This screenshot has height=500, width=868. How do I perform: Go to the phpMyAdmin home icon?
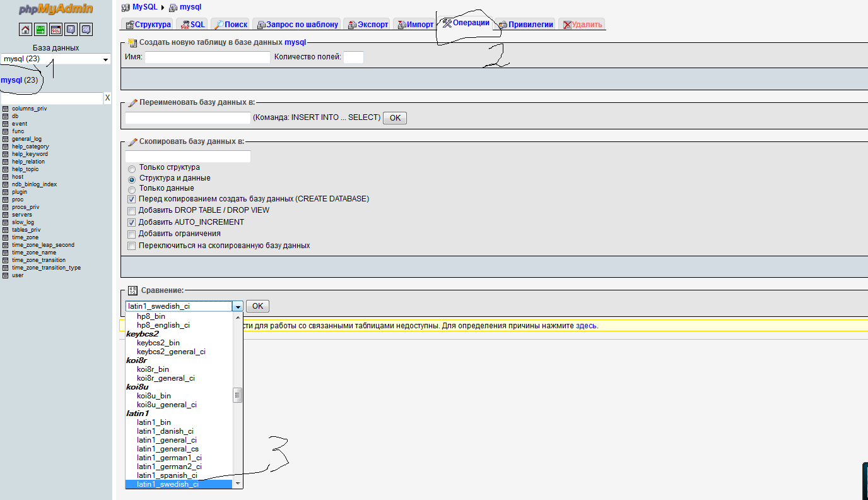[25, 29]
